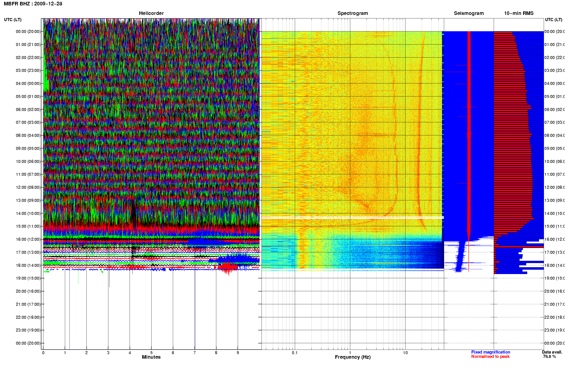This screenshot has height=368, width=588.
Task: Click the '23:00 (19:00)' left time label
Action: 28,330
